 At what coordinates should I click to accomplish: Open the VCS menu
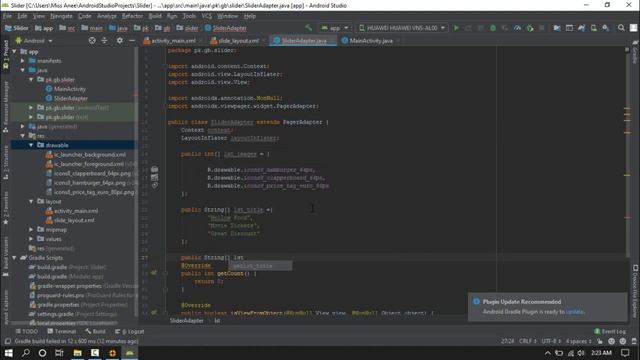[x=207, y=16]
